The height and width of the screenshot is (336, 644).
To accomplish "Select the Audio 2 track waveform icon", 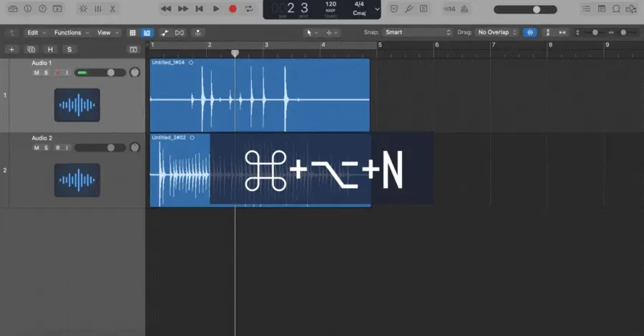I will click(x=77, y=180).
